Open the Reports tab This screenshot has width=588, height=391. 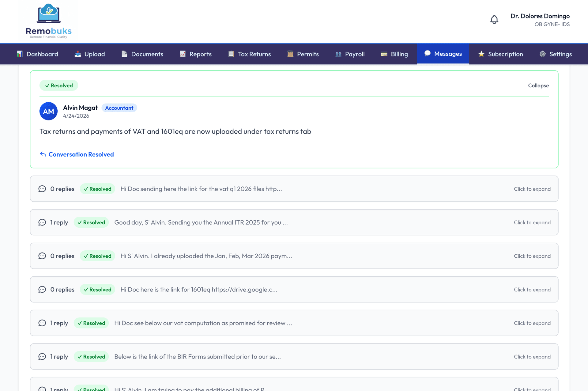[196, 54]
